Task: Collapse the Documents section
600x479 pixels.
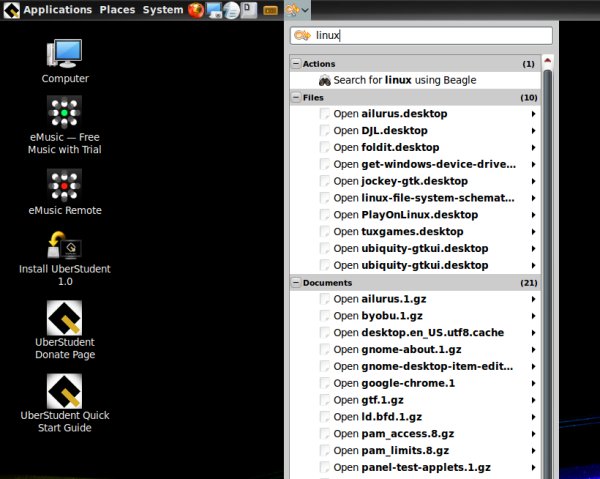Action: (296, 282)
